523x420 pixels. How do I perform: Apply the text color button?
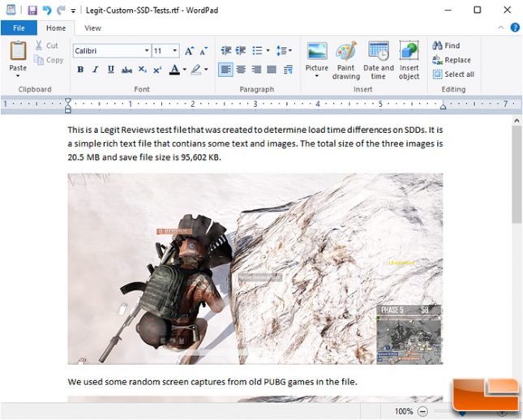pos(174,70)
